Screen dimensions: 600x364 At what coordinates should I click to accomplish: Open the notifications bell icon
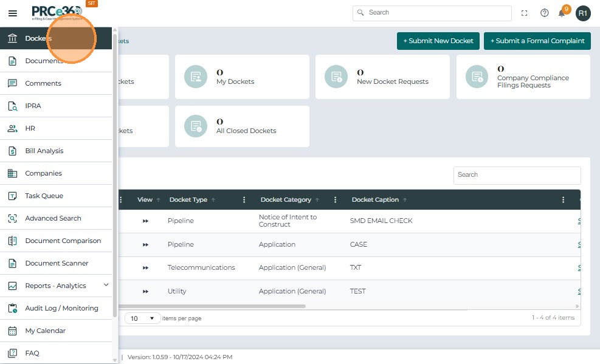(562, 13)
